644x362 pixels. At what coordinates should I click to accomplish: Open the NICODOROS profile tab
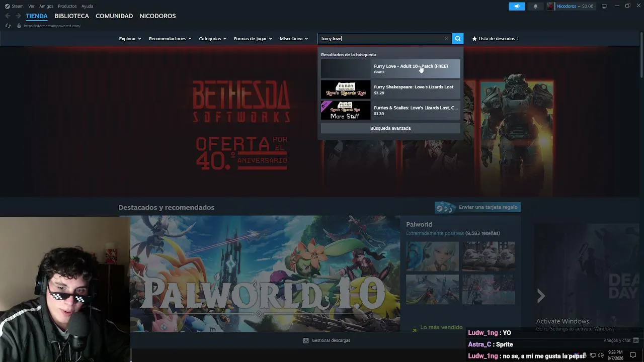coord(157,16)
